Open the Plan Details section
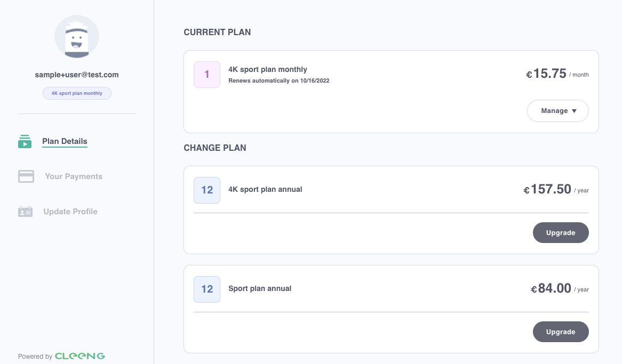Screen dimensions: 622x364 pyautogui.click(x=65, y=142)
